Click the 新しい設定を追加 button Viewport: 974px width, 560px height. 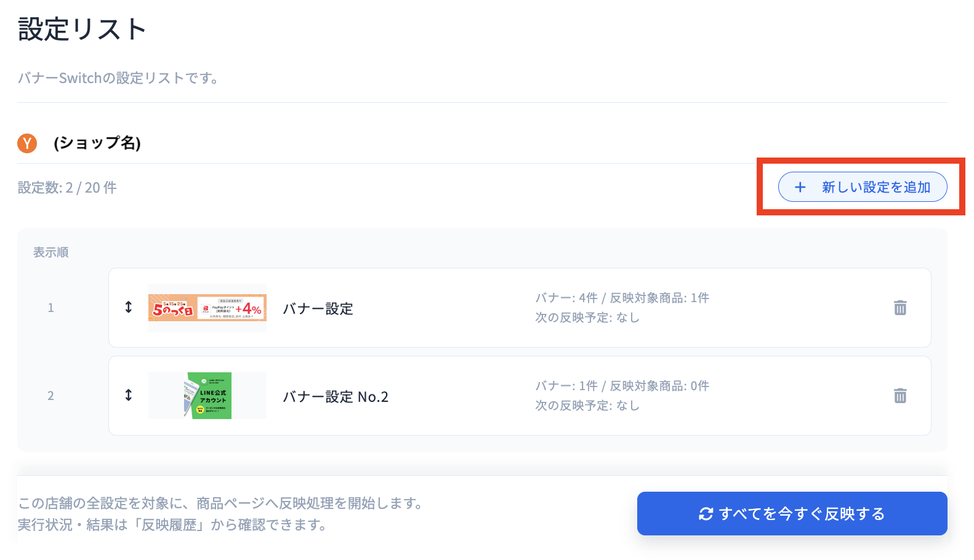click(862, 187)
